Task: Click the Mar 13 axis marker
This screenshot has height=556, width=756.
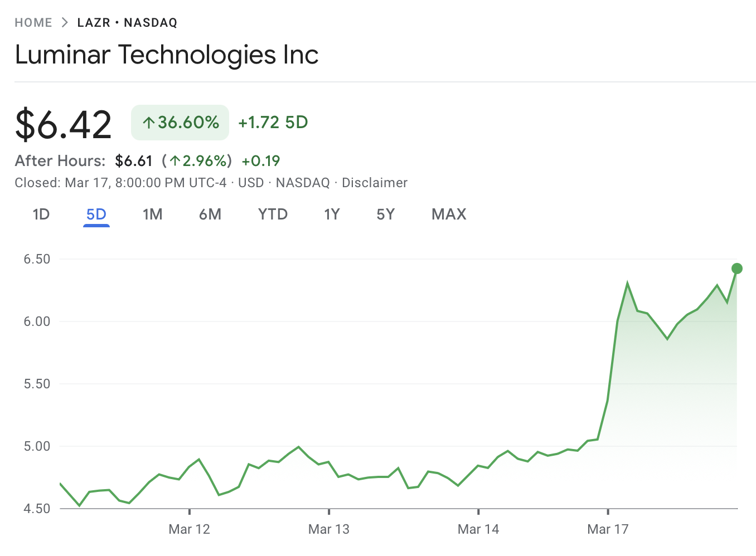Action: [x=329, y=529]
